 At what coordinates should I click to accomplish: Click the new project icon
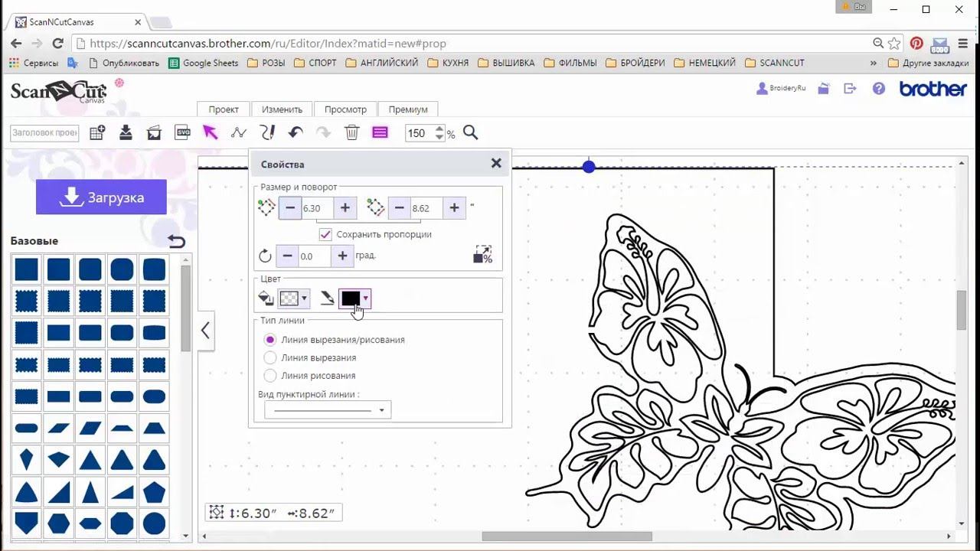coord(97,132)
